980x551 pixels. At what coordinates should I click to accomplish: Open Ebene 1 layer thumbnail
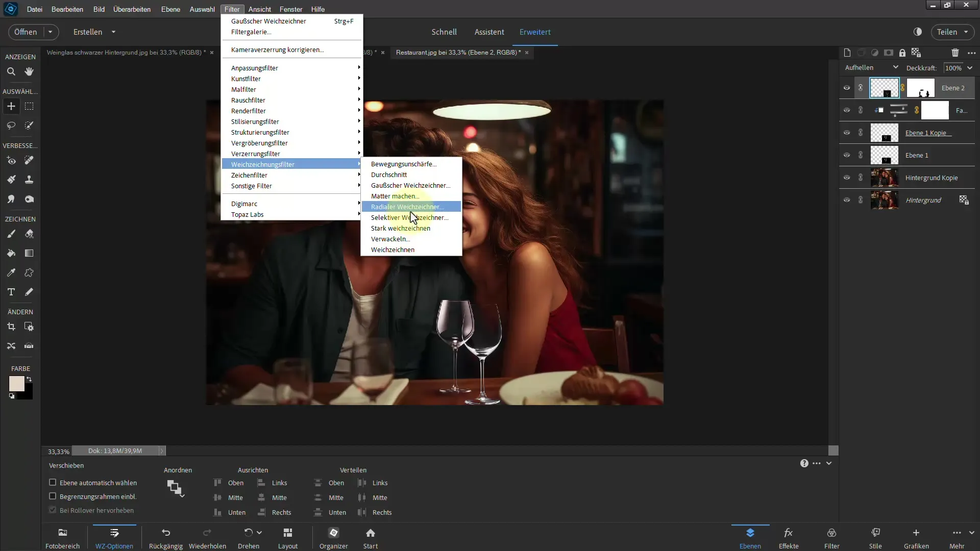885,155
